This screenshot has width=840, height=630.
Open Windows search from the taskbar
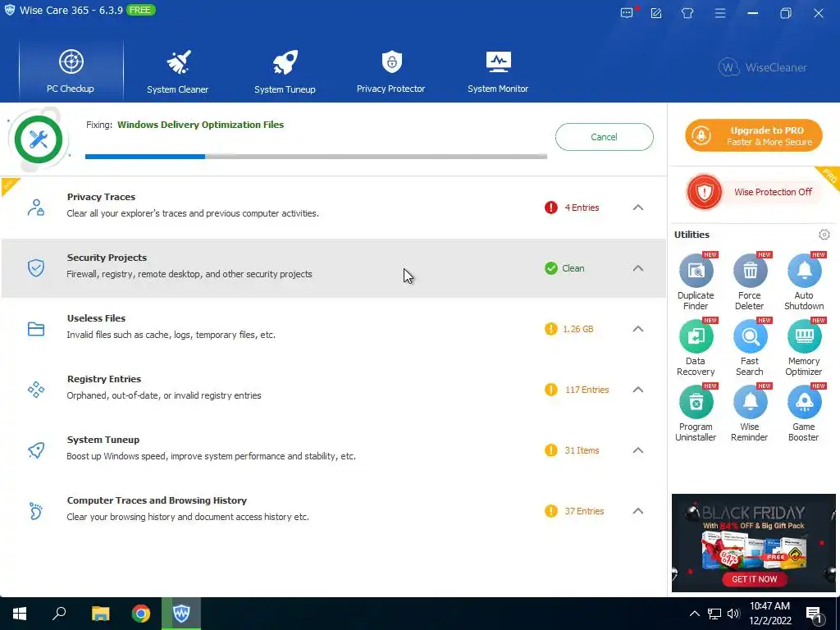pos(59,614)
